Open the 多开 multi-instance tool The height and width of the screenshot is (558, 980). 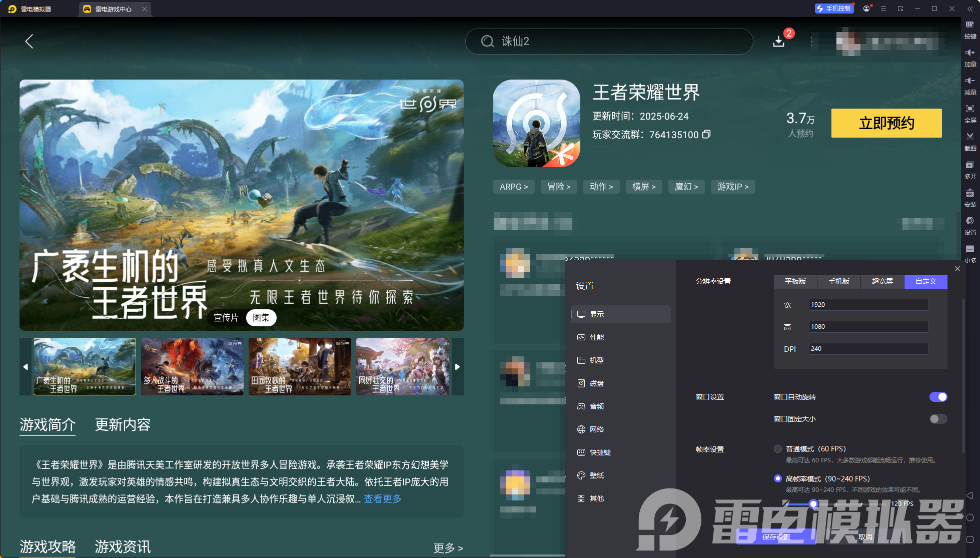[970, 170]
